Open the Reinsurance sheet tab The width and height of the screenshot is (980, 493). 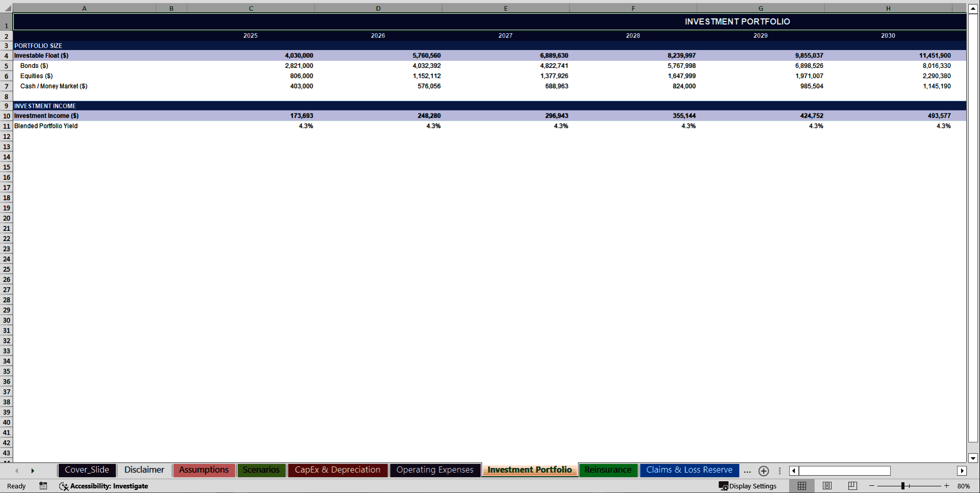[608, 469]
